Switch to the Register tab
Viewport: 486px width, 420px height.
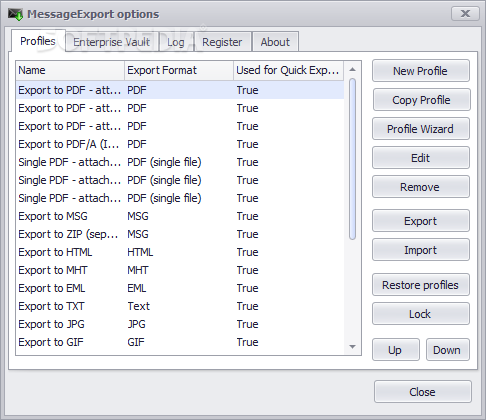222,42
